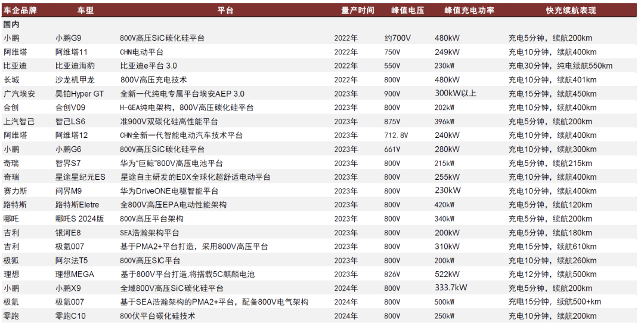Select the 826V voltage value
The image size is (644, 329).
(392, 274)
